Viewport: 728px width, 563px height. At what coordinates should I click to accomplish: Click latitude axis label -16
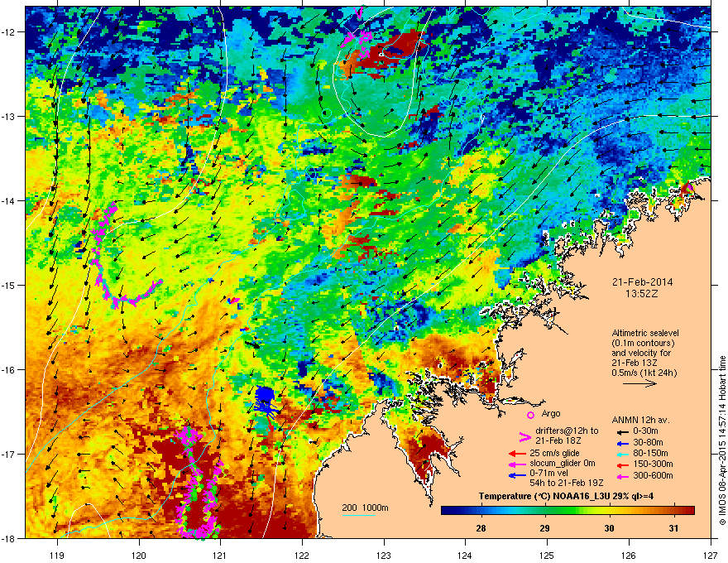8,369
